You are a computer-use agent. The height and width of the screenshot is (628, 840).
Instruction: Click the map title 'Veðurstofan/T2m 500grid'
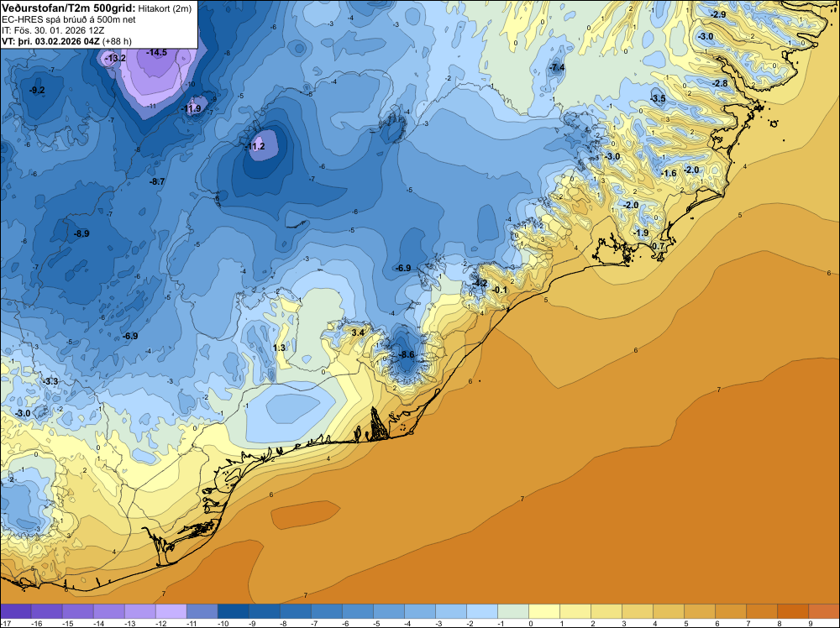tap(69, 8)
